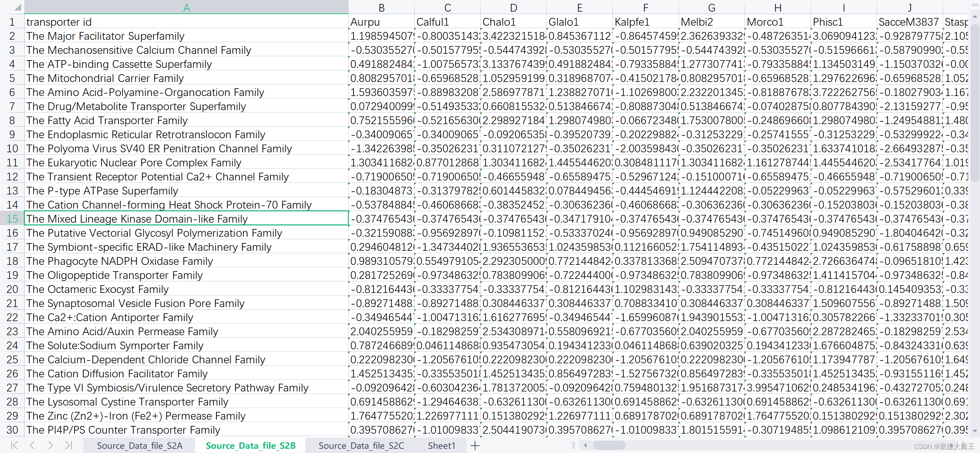This screenshot has width=980, height=453.
Task: Select row 15 header
Action: (x=12, y=219)
